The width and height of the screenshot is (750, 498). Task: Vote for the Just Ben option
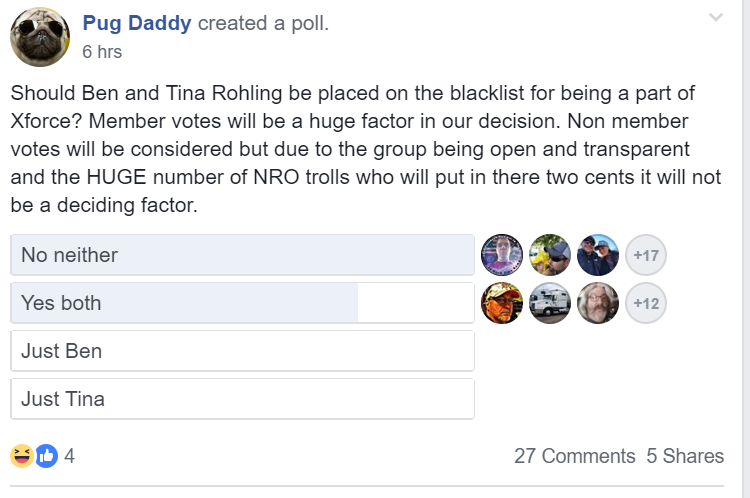coord(243,351)
